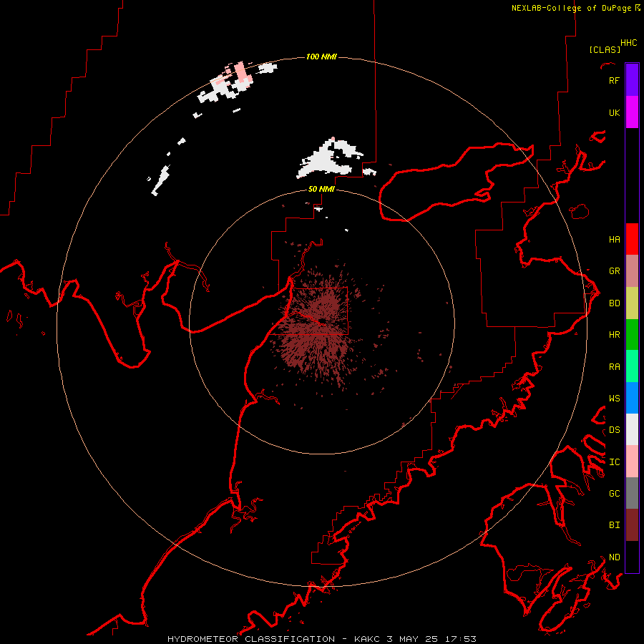The width and height of the screenshot is (644, 644).
Task: Click the BI legend label
Action: 614,525
